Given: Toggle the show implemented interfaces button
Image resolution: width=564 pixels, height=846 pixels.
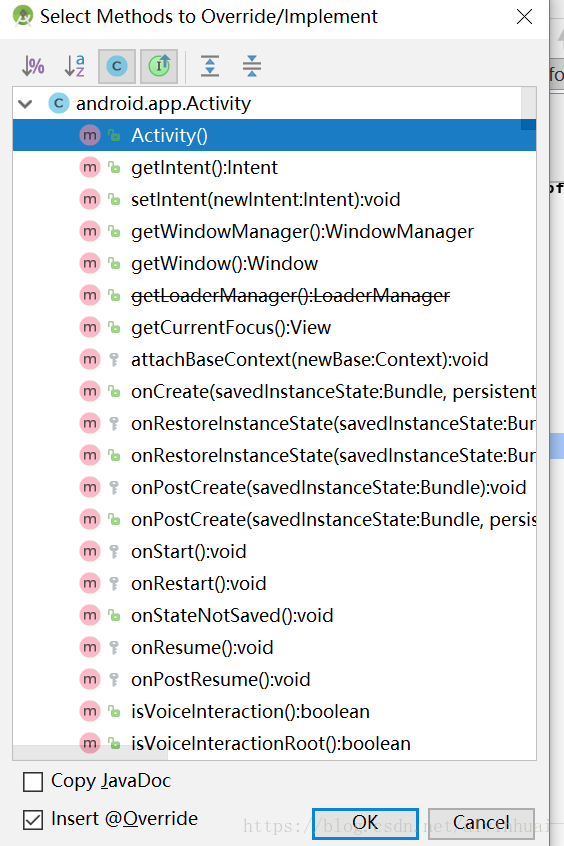Looking at the screenshot, I should coord(159,66).
